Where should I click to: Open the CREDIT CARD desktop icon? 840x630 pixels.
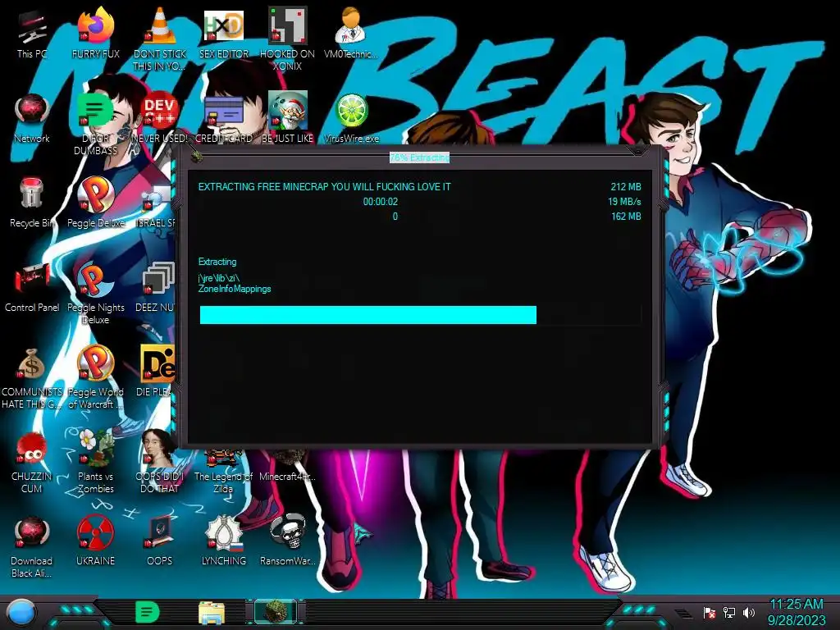point(224,119)
